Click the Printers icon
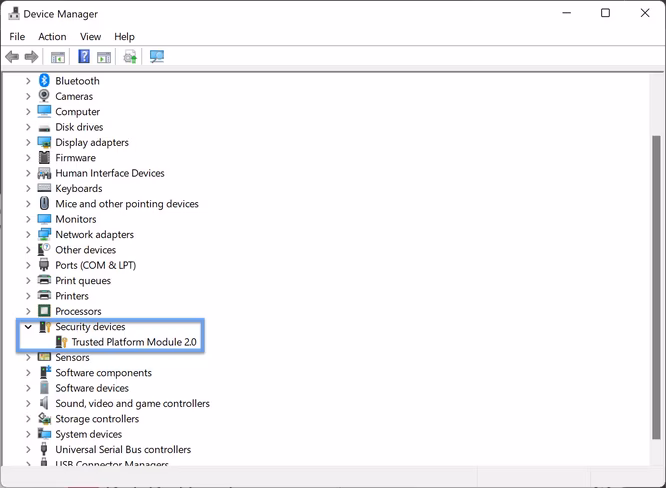 coord(44,296)
